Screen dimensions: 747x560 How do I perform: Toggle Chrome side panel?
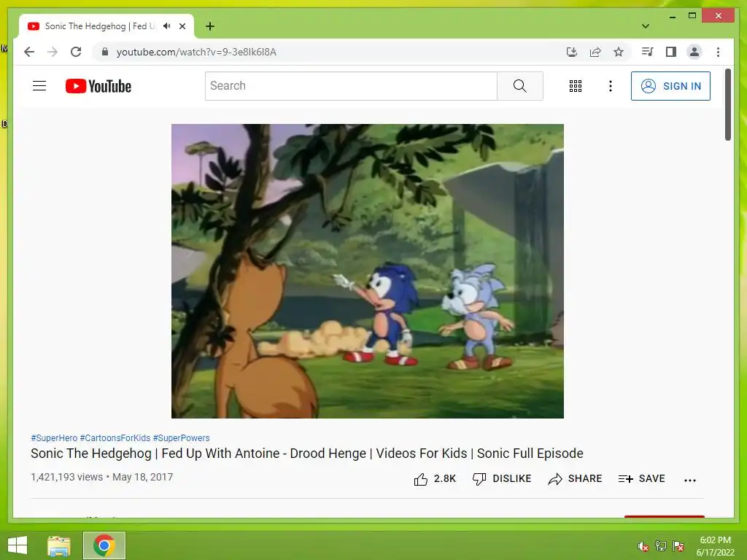click(x=671, y=52)
